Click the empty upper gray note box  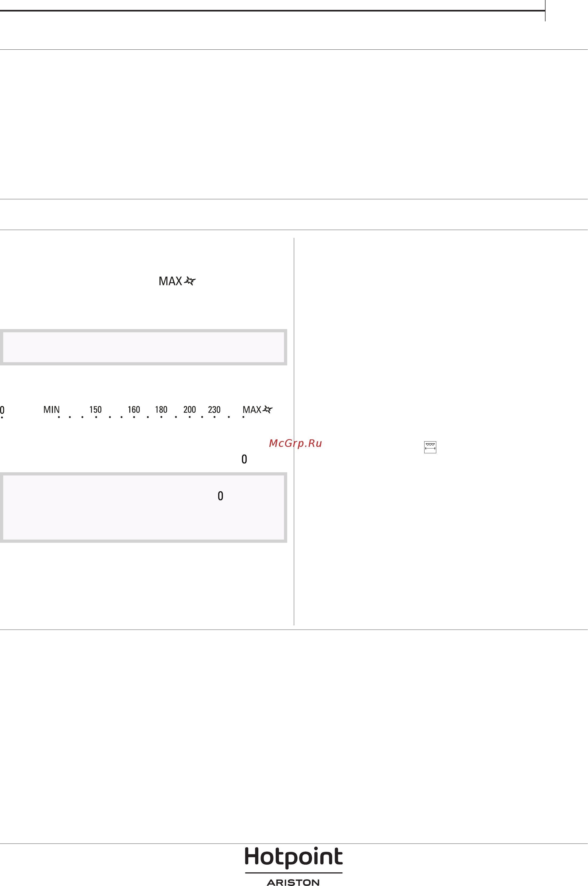click(x=144, y=347)
